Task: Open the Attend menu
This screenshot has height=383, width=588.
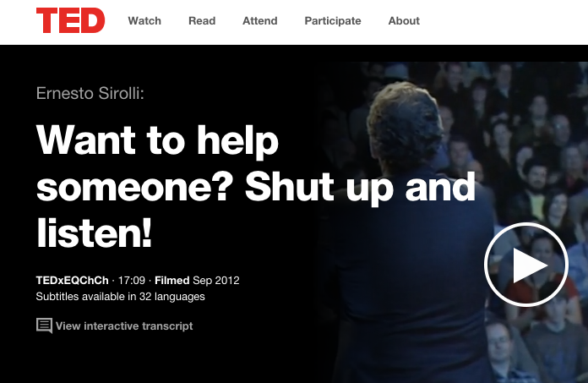Action: (260, 20)
